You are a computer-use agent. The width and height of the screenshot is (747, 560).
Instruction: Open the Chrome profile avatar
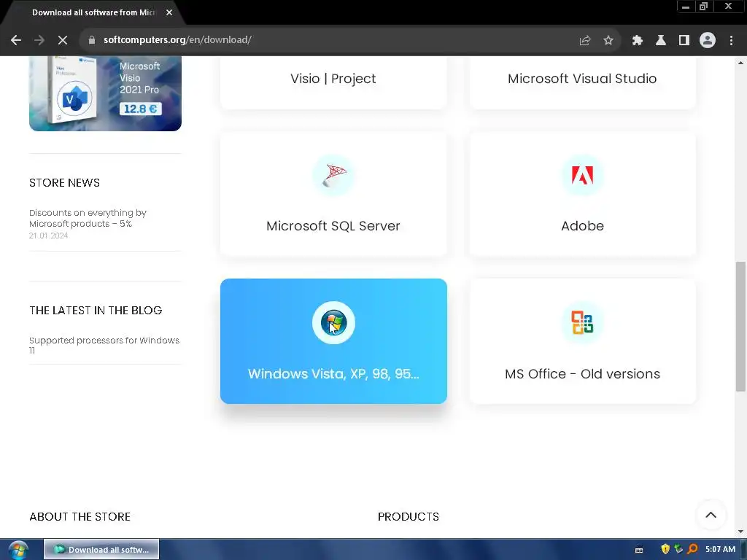coord(708,41)
